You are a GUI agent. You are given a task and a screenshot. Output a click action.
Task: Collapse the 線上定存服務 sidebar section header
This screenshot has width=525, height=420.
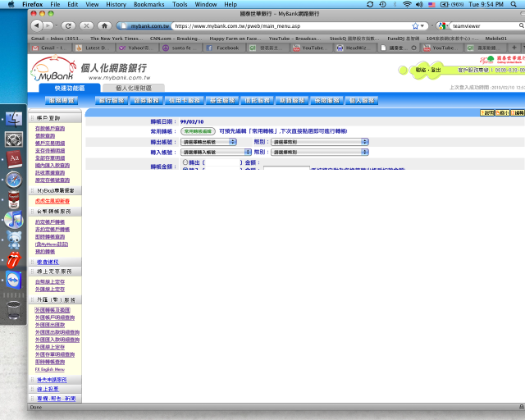[x=55, y=272]
